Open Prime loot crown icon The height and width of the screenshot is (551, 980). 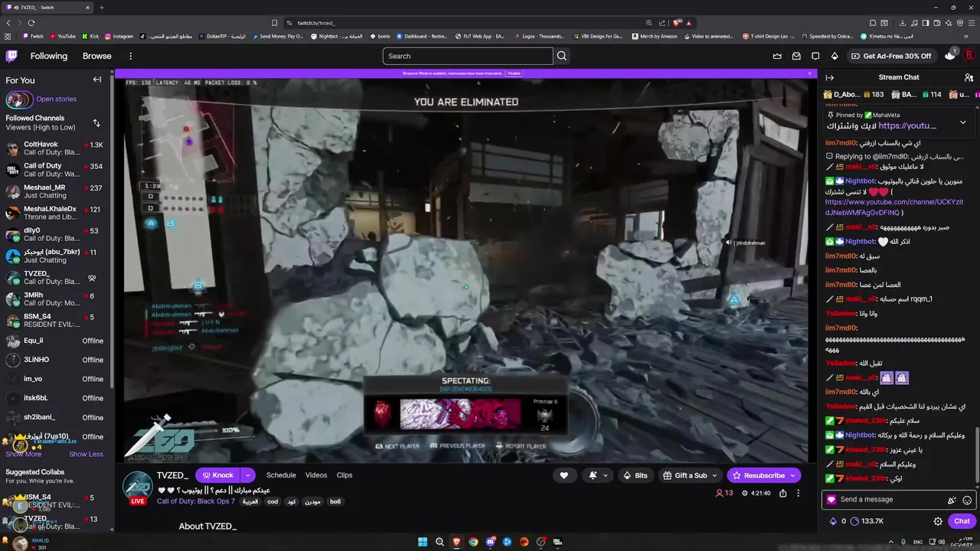(777, 56)
